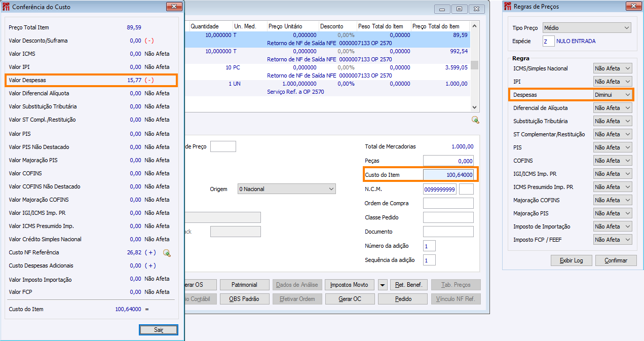Click Sair button in Conferência do Custo
Image resolution: width=644 pixels, height=341 pixels.
159,330
